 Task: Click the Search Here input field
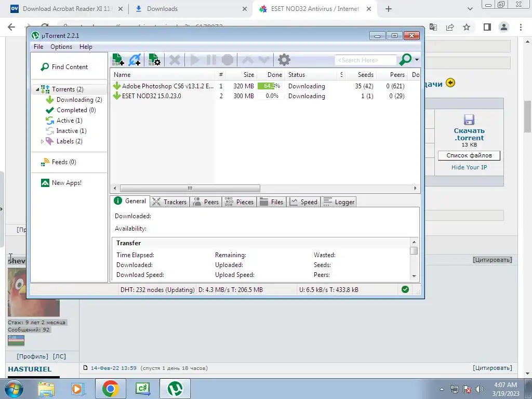tap(365, 60)
